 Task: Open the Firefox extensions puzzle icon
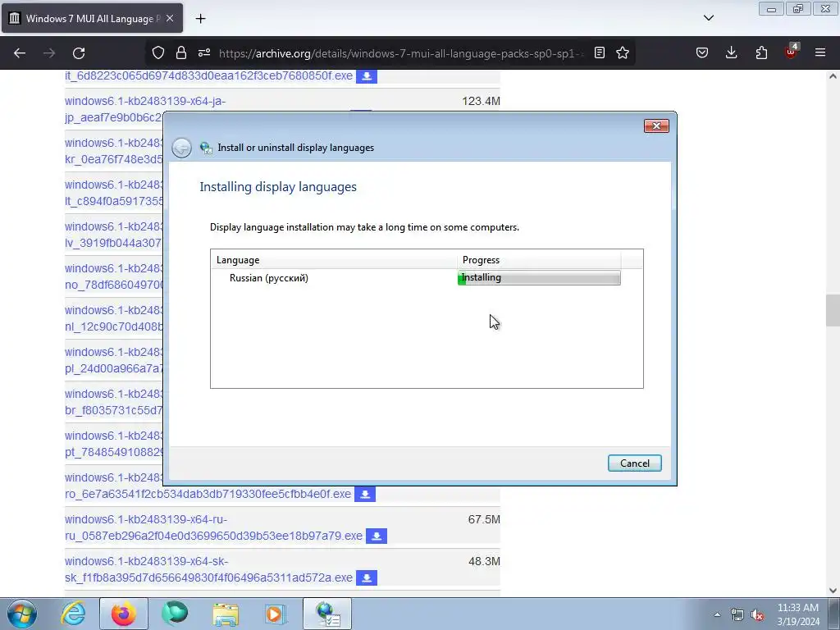point(761,52)
